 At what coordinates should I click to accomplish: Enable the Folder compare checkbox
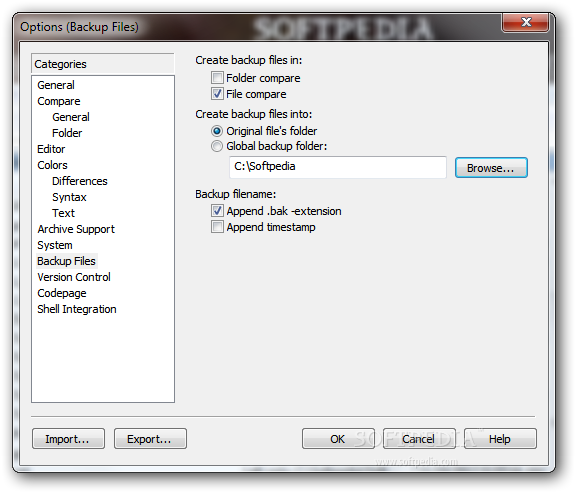pyautogui.click(x=217, y=78)
